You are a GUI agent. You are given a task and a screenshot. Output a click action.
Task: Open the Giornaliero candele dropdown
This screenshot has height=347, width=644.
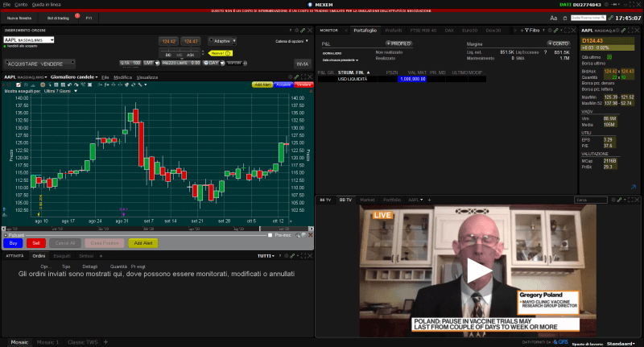click(x=74, y=76)
